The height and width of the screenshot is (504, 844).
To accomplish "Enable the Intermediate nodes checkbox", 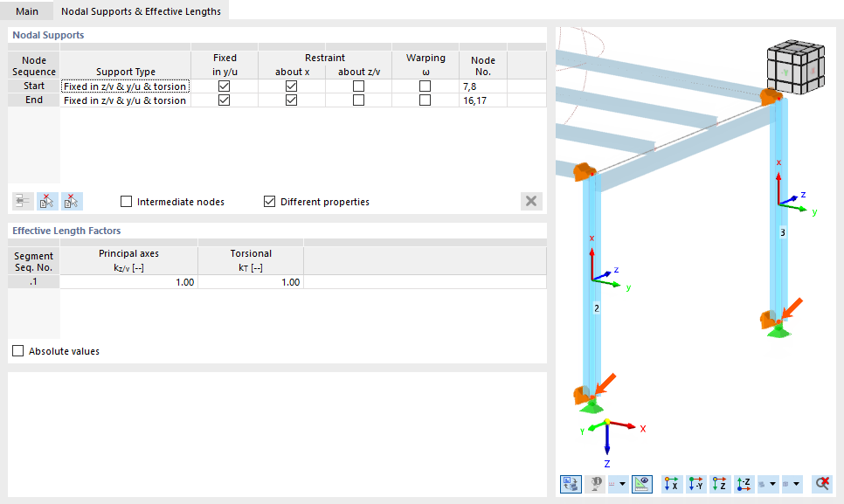I will 125,201.
